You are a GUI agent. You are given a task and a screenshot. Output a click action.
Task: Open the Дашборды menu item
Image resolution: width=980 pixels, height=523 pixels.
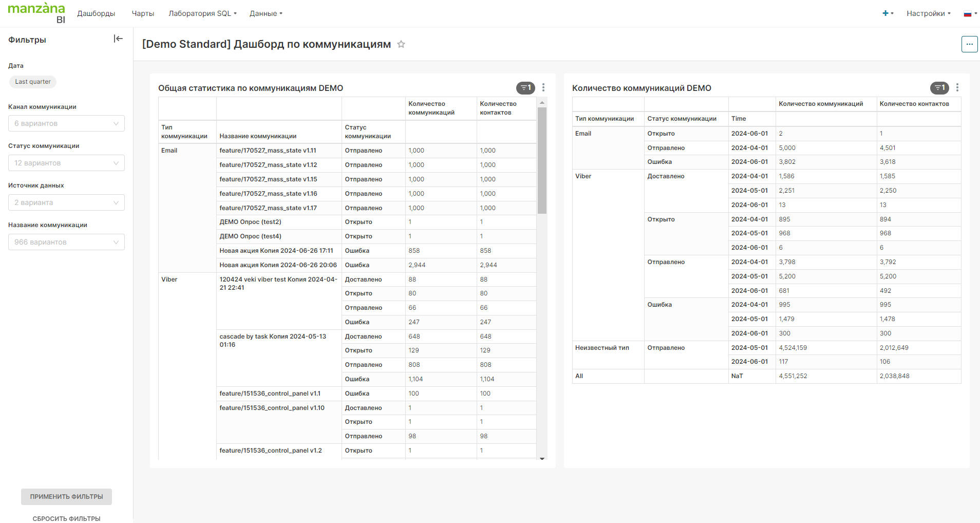pyautogui.click(x=96, y=13)
